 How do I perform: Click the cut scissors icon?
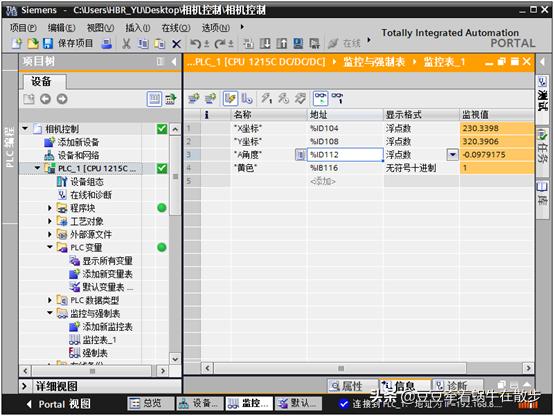pyautogui.click(x=126, y=44)
